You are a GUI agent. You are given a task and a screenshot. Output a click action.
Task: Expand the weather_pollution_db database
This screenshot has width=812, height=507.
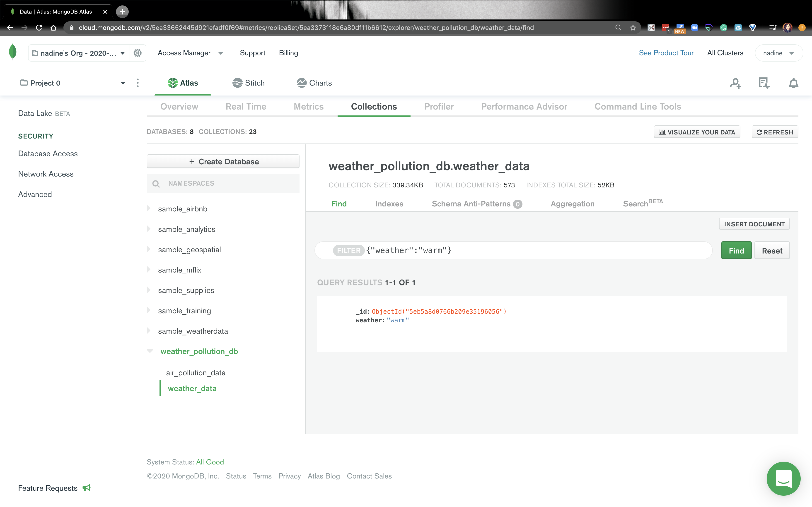click(151, 351)
